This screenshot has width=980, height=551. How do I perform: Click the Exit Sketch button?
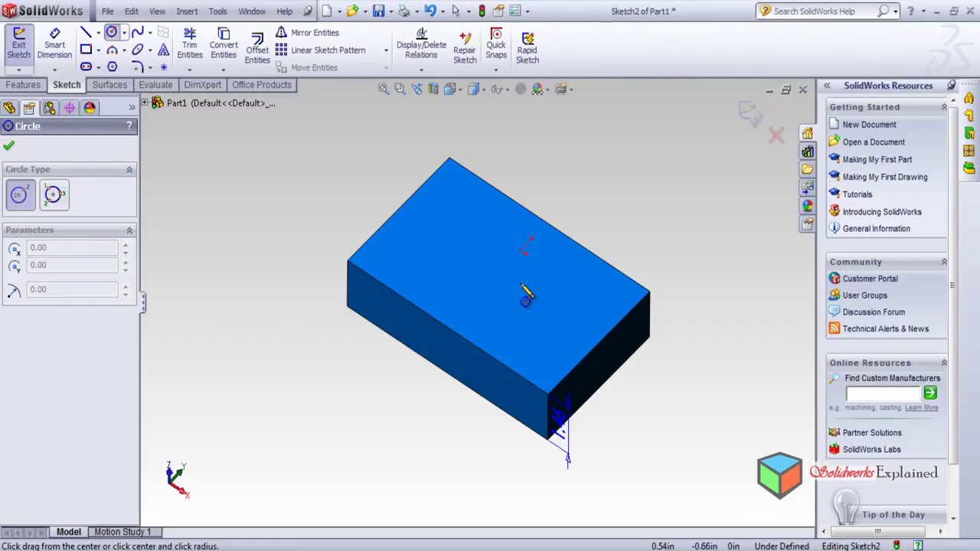coord(18,43)
